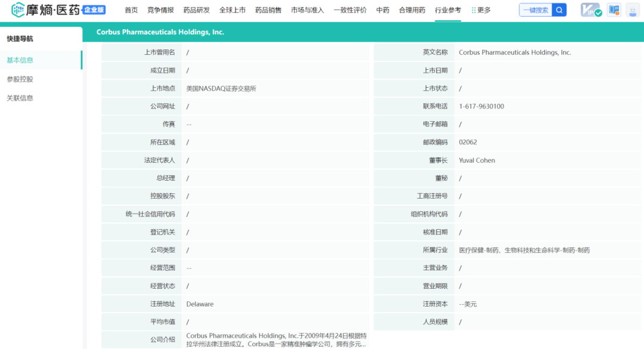This screenshot has width=644, height=349.
Task: Open the 药品研发 menu
Action: point(196,10)
